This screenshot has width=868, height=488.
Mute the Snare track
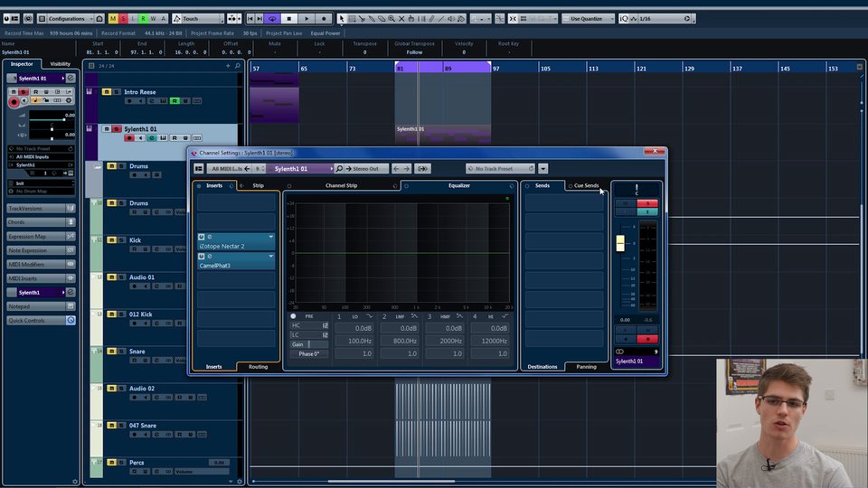(112, 352)
